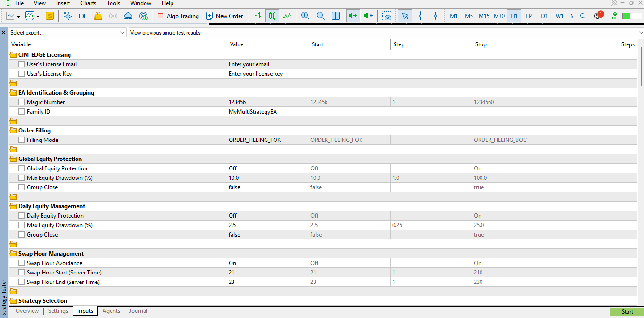Open the chart type line icon
The width and height of the screenshot is (644, 318).
tap(10, 16)
